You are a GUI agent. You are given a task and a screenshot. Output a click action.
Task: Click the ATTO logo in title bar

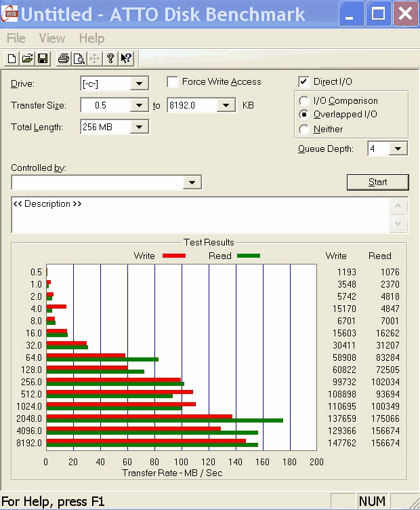[9, 13]
